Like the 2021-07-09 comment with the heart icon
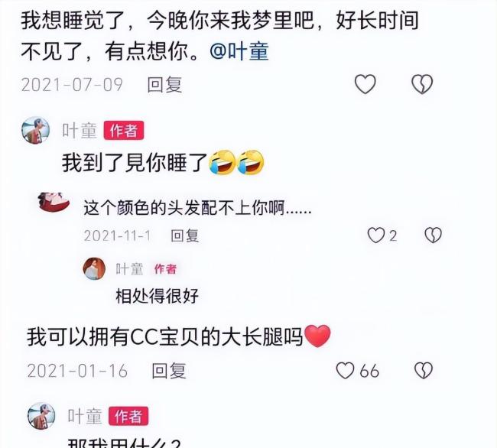The width and height of the screenshot is (497, 448). coord(365,84)
